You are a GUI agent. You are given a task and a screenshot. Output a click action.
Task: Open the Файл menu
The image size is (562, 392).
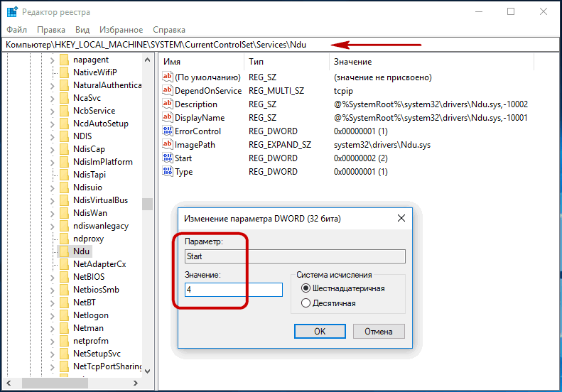point(16,29)
